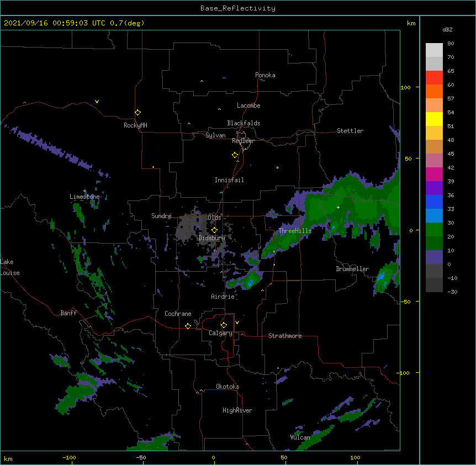Click the 65 value in the dBZ legend

pyautogui.click(x=451, y=71)
